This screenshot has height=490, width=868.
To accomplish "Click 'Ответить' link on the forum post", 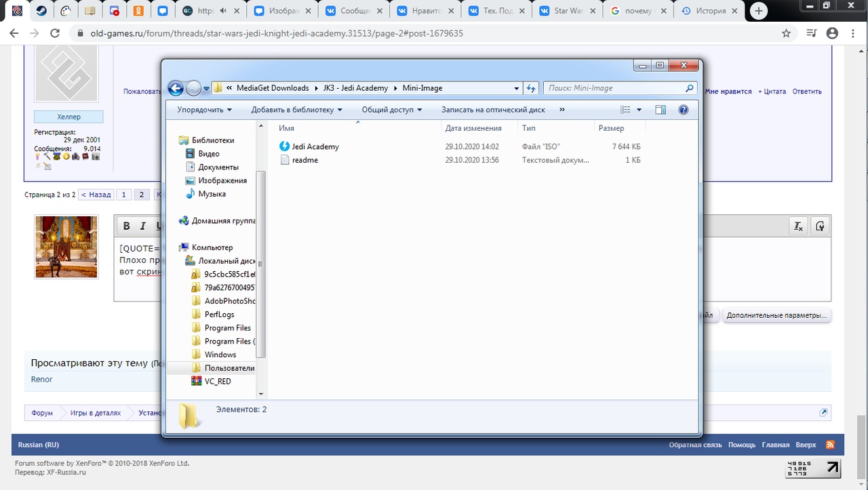I will pyautogui.click(x=807, y=91).
